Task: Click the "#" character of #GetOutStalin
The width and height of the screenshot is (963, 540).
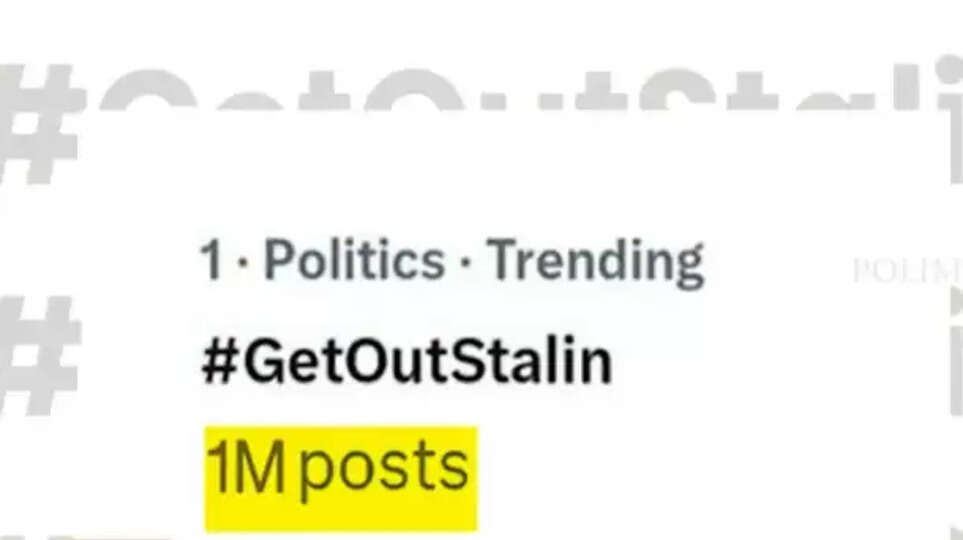Action: (218, 362)
